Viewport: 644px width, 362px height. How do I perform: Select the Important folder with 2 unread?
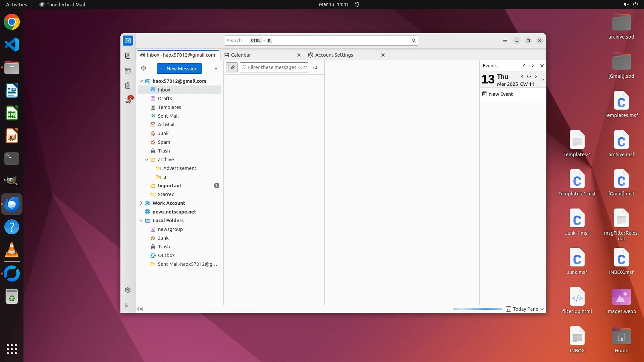click(x=170, y=186)
